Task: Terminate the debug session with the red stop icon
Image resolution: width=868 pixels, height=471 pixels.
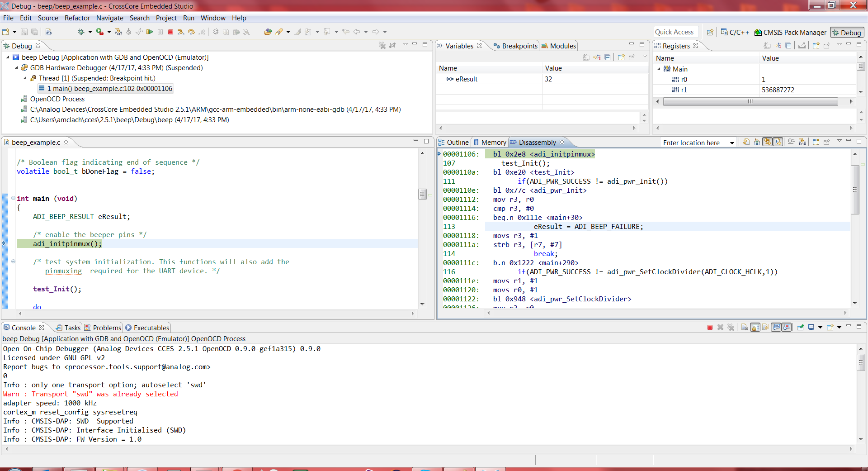Action: point(170,32)
